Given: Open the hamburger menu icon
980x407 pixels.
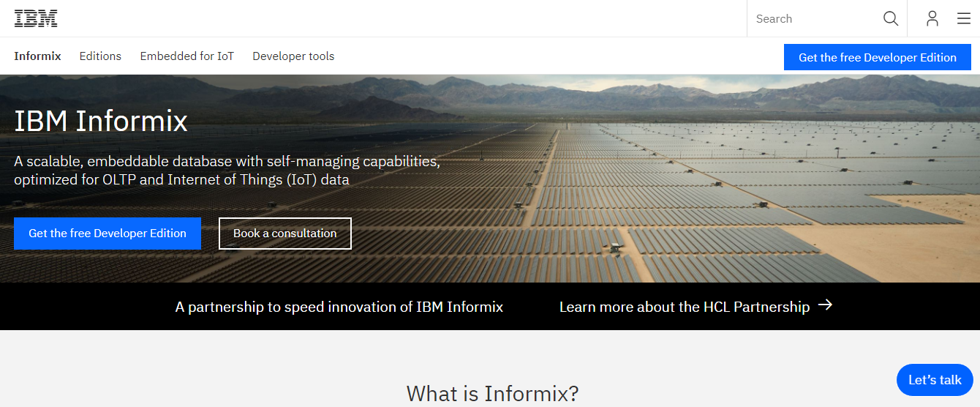Looking at the screenshot, I should tap(964, 18).
